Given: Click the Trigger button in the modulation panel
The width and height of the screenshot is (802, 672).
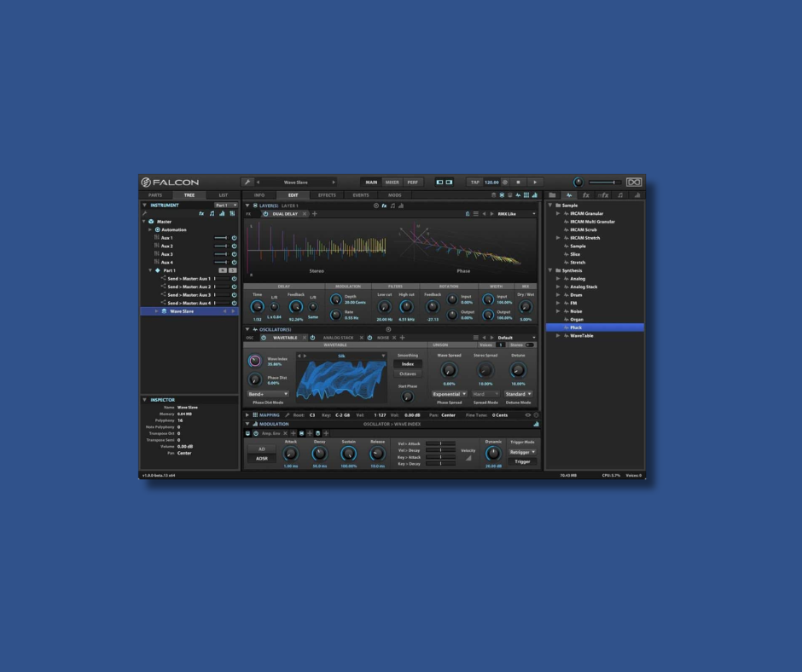Looking at the screenshot, I should (x=523, y=461).
